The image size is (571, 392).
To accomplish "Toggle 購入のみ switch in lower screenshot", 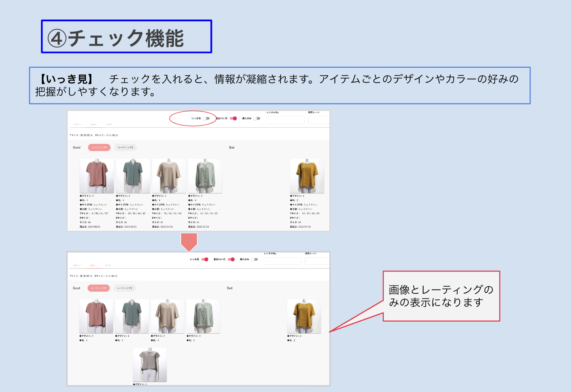I will click(x=255, y=259).
